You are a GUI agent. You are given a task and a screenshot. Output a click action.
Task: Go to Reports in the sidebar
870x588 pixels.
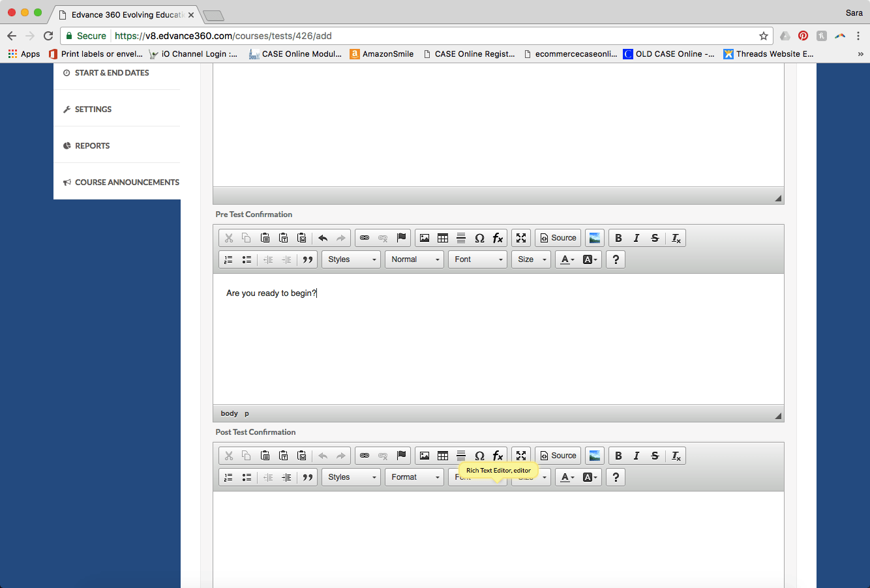click(x=92, y=146)
